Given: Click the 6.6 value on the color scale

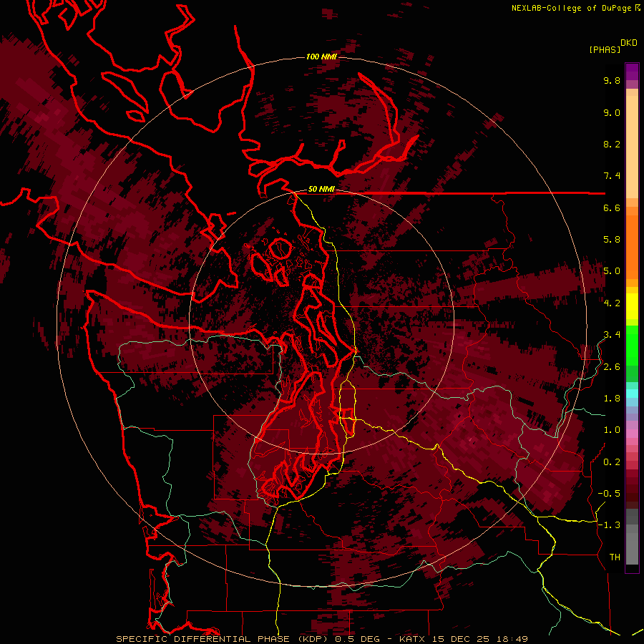Looking at the screenshot, I should point(612,208).
